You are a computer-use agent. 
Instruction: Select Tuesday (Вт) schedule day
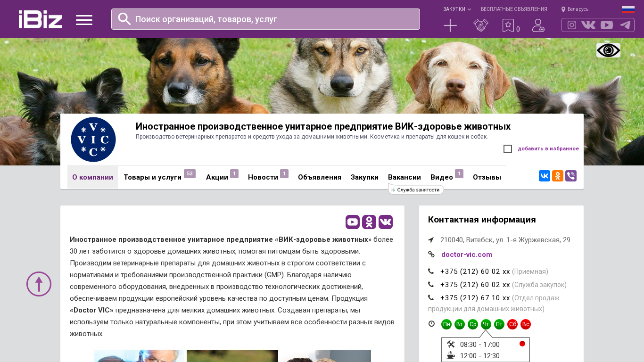460,324
